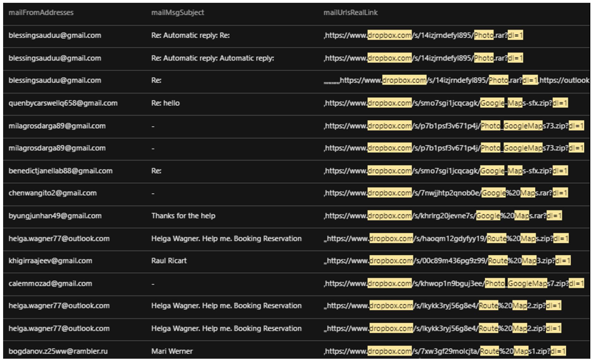Click the bogdanov.z25ww@rambler.ru address
Viewport: 595px width, 364px height.
click(x=58, y=351)
